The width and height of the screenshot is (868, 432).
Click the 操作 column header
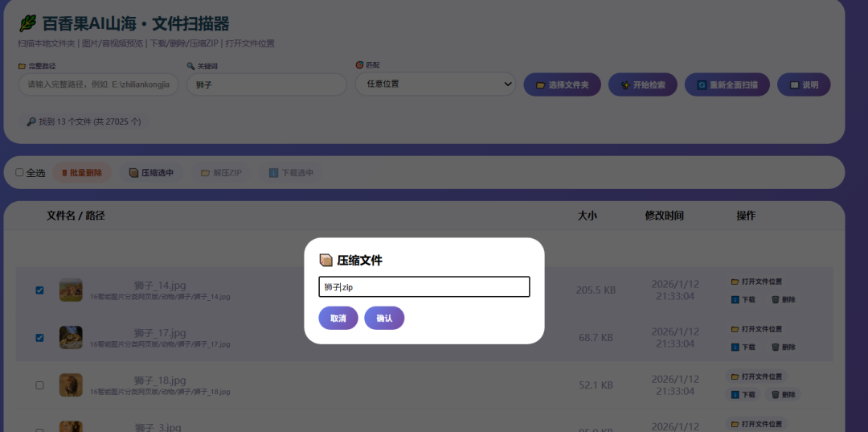(x=746, y=216)
